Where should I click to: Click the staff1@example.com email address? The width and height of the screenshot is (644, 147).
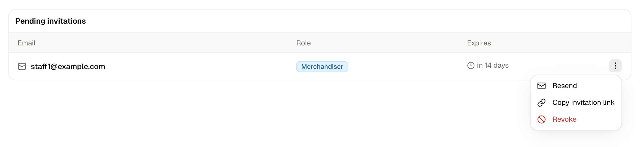(x=68, y=66)
